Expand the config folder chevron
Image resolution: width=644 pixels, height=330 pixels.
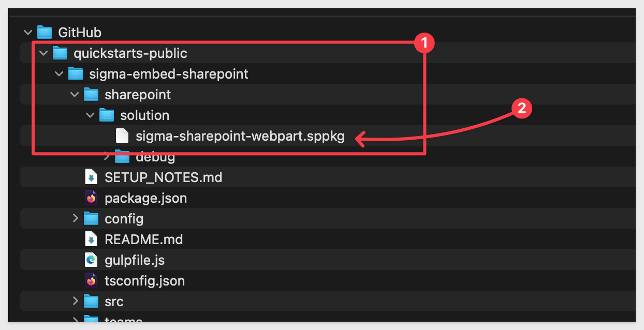tap(75, 219)
